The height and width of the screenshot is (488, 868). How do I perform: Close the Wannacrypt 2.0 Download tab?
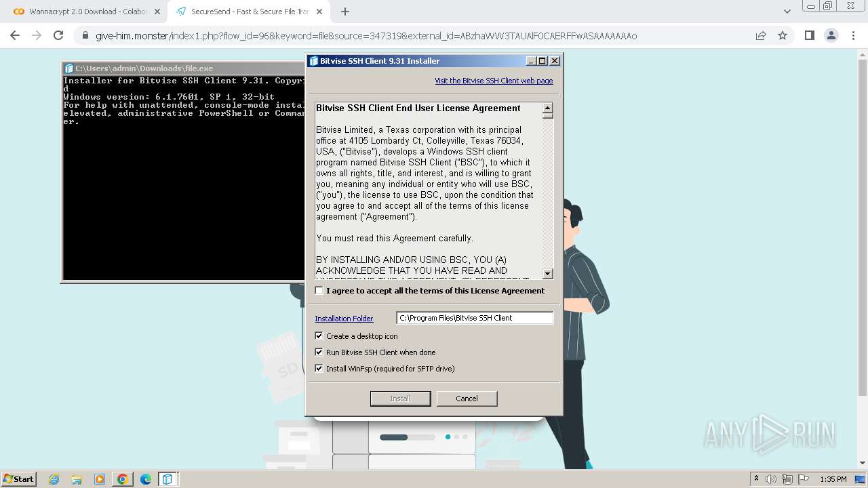[157, 12]
